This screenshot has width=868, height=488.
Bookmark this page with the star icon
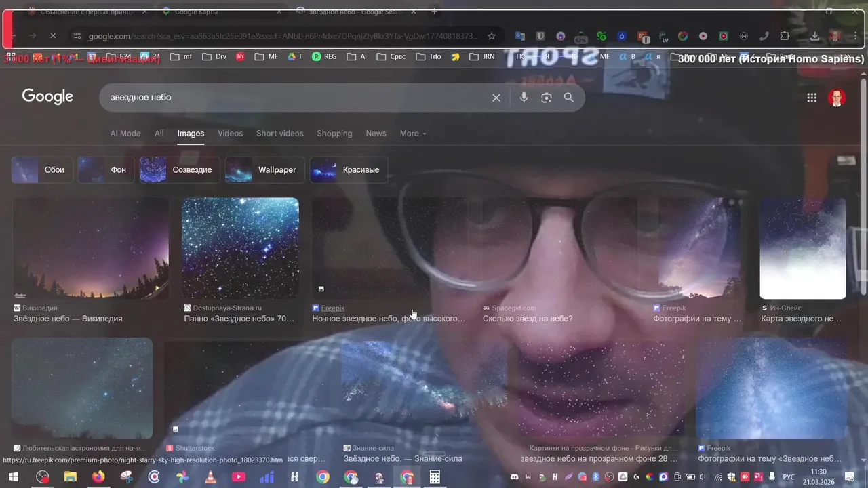(x=492, y=36)
